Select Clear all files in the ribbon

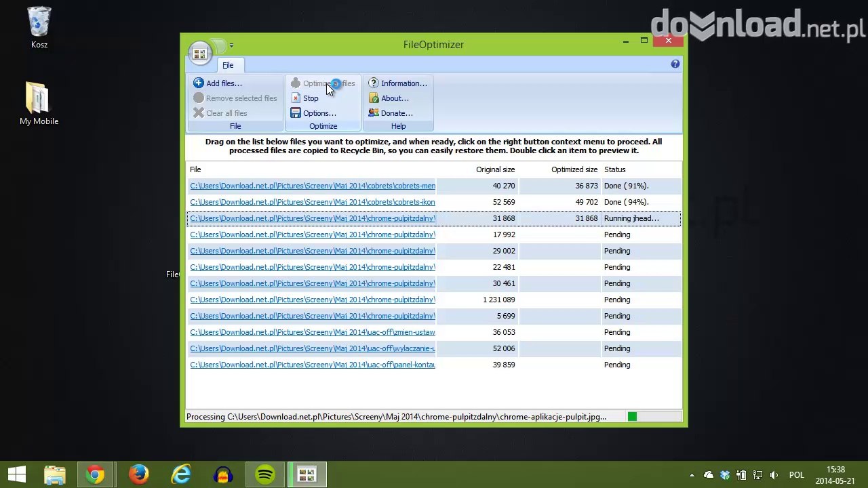220,113
